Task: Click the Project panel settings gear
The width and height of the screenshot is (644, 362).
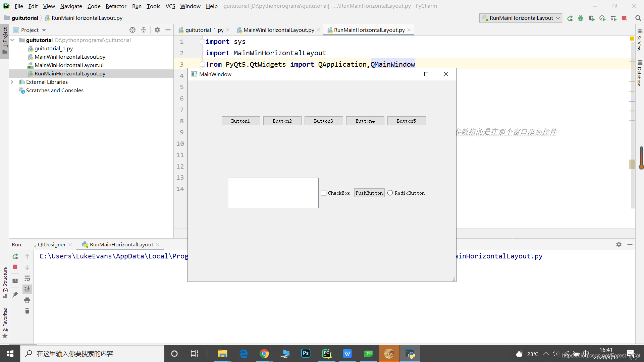Action: (x=157, y=30)
